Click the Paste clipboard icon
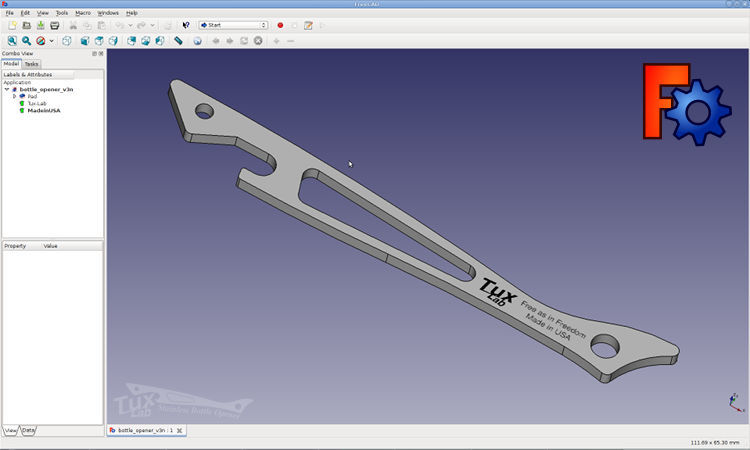The height and width of the screenshot is (450, 750). [x=101, y=25]
